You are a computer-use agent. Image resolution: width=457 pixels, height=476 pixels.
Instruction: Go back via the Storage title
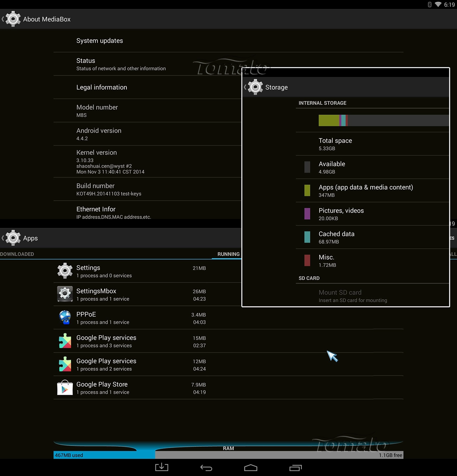click(x=276, y=87)
